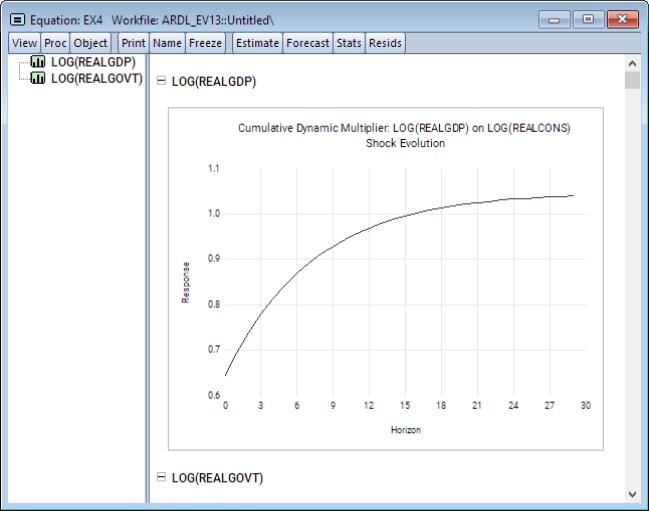
Task: Open the Proc menu
Action: point(55,43)
